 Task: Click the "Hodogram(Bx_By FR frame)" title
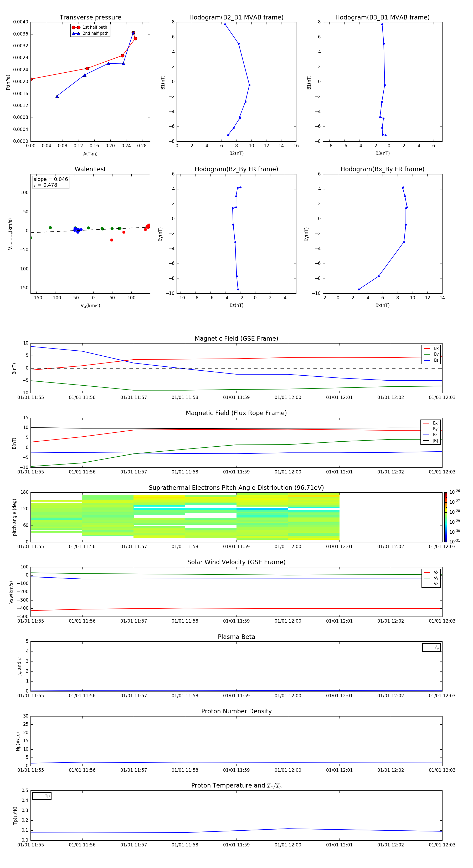pyautogui.click(x=382, y=169)
